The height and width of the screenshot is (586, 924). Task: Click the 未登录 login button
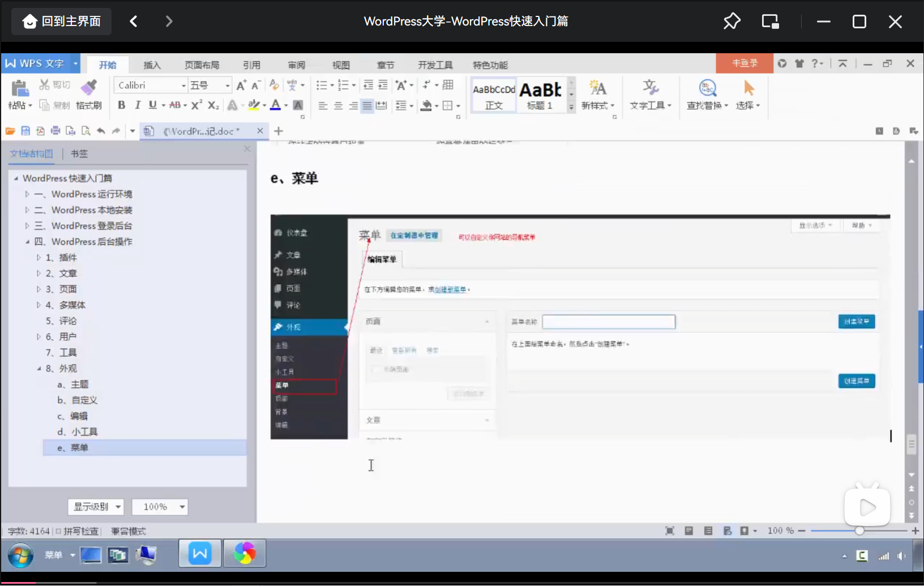pyautogui.click(x=745, y=63)
